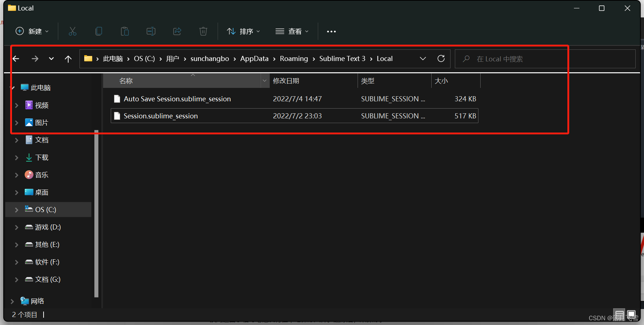Click AppData in the breadcrumb path

[x=254, y=58]
